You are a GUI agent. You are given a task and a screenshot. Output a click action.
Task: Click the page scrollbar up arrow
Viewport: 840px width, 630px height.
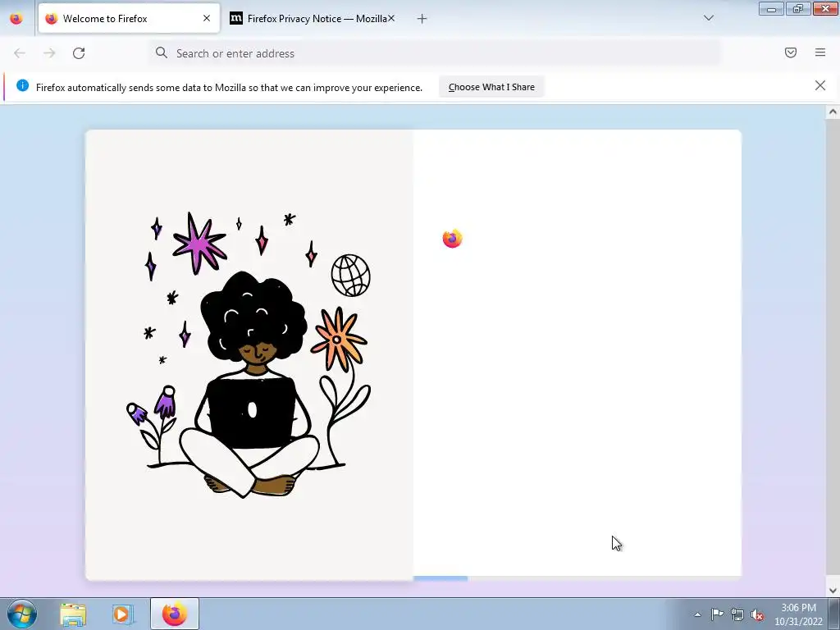click(x=833, y=112)
